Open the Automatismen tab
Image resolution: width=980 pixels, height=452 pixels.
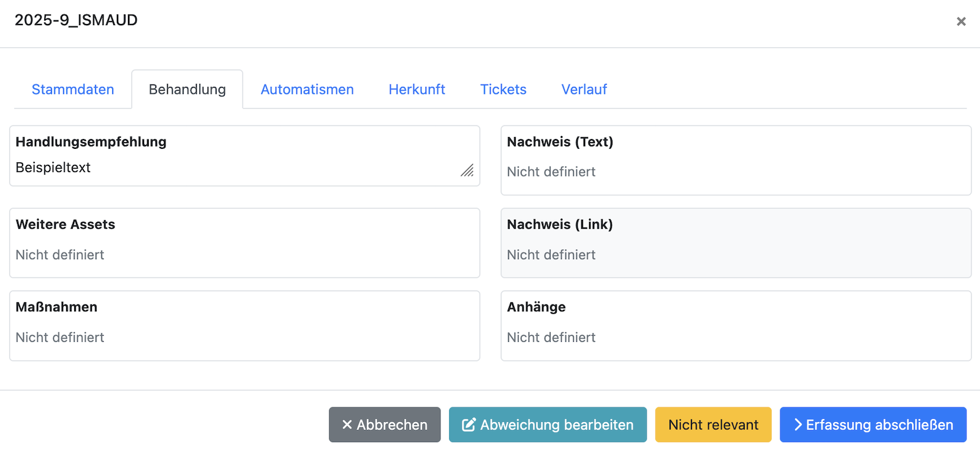pos(307,89)
